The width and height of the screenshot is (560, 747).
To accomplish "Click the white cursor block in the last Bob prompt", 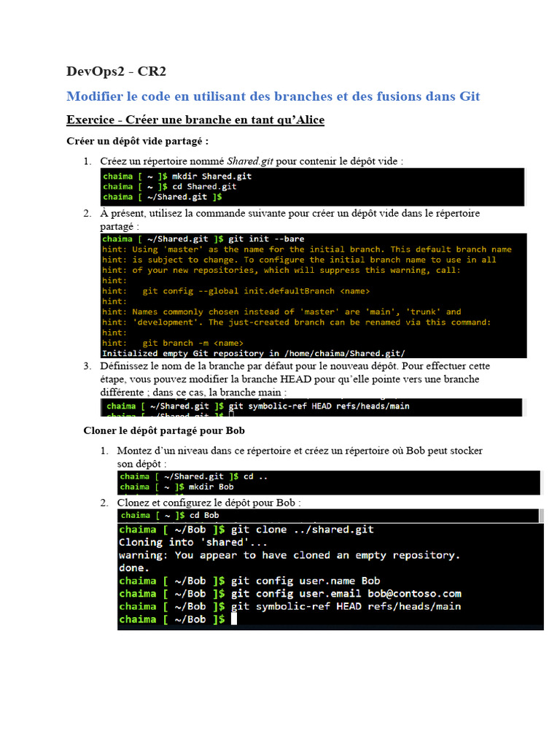I will tap(234, 619).
